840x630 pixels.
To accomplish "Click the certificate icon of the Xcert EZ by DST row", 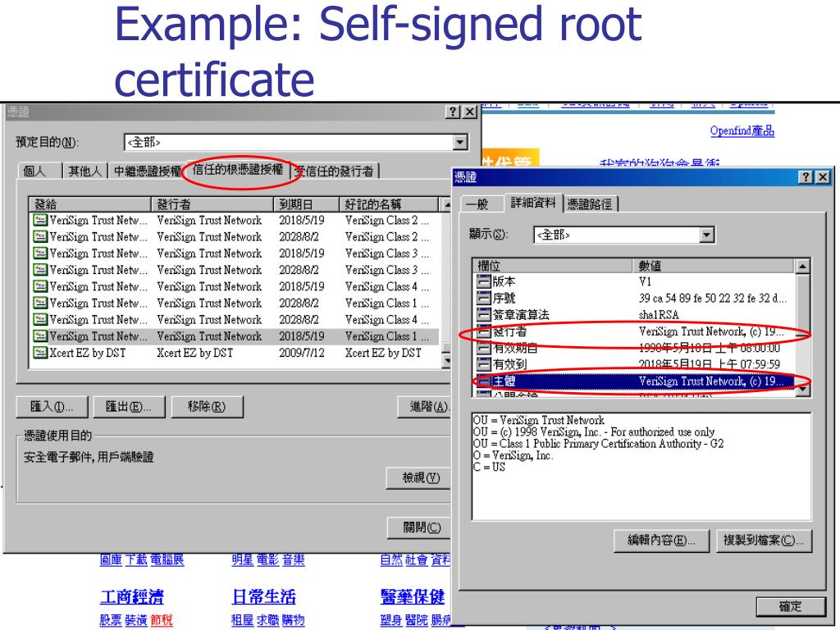I will (x=40, y=353).
